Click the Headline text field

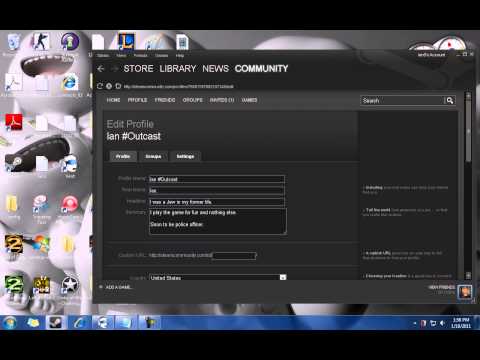[217, 202]
